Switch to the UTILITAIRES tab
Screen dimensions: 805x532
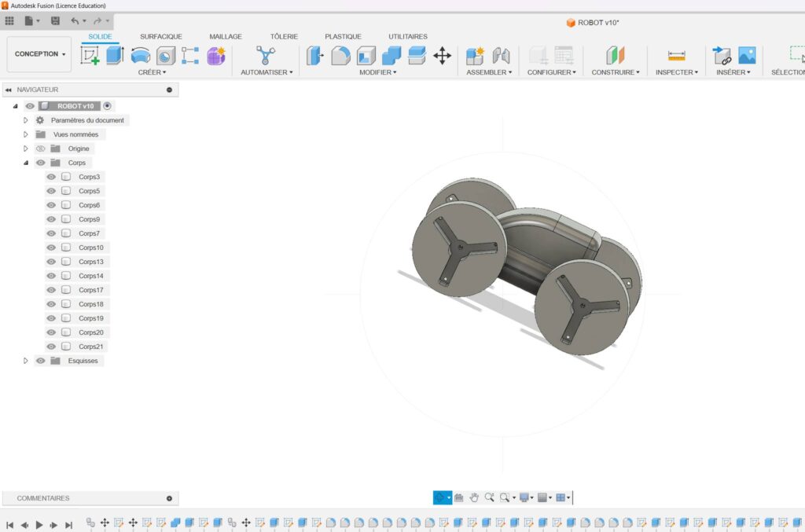coord(408,36)
